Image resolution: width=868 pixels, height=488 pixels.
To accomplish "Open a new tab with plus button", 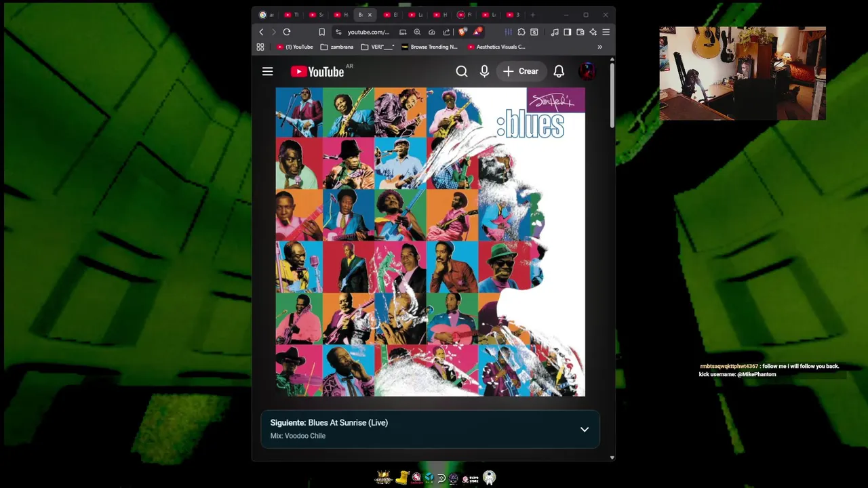I will coord(533,15).
